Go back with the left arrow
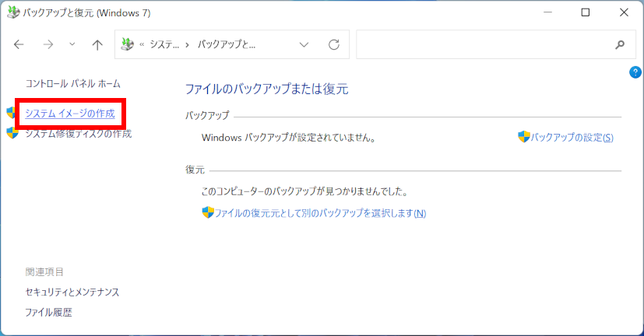644x336 pixels. (x=19, y=44)
